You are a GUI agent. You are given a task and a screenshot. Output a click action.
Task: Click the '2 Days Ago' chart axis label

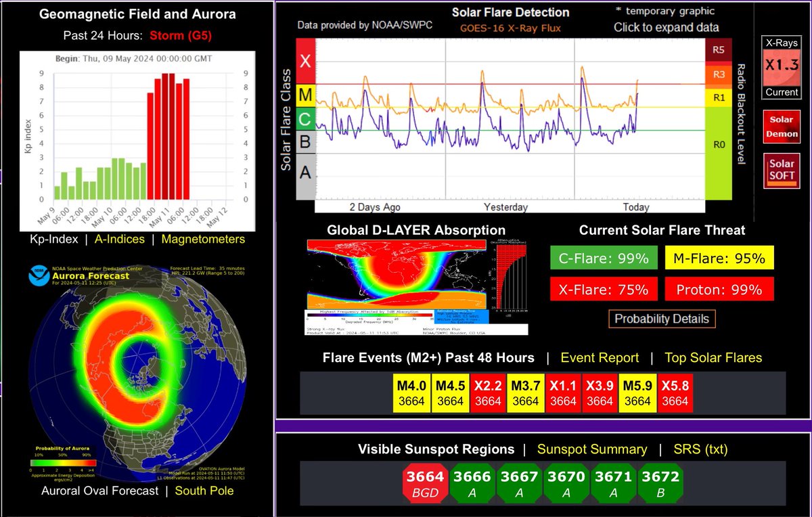click(375, 206)
